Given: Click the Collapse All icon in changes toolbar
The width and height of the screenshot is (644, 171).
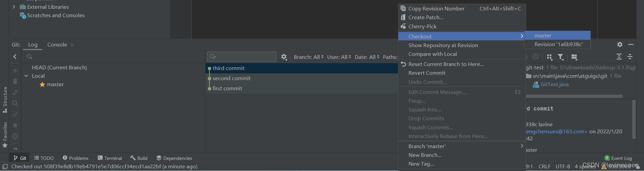Looking at the screenshot, I should click(630, 57).
